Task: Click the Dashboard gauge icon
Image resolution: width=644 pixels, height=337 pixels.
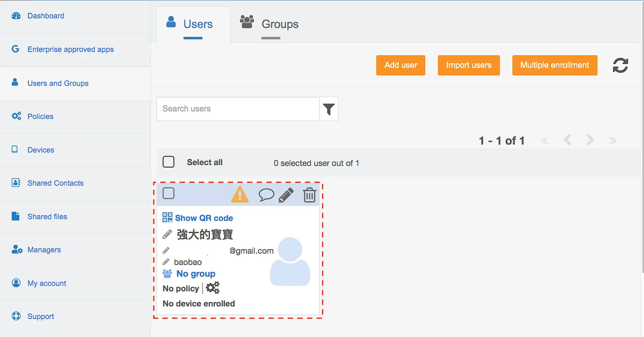Action: tap(16, 16)
